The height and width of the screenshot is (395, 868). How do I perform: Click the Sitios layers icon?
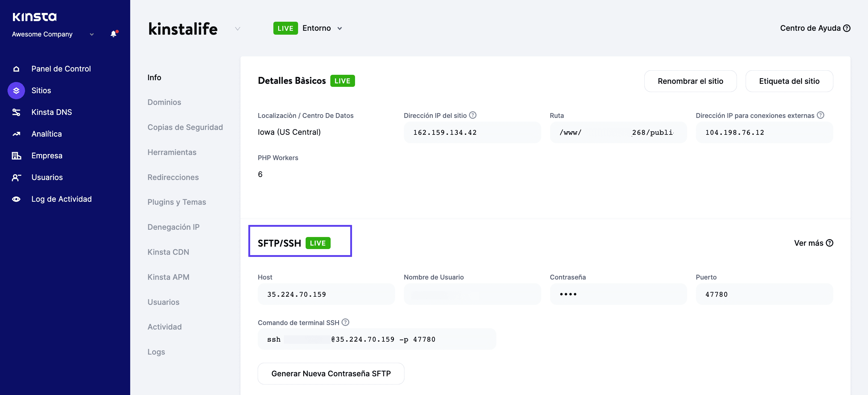pyautogui.click(x=16, y=91)
